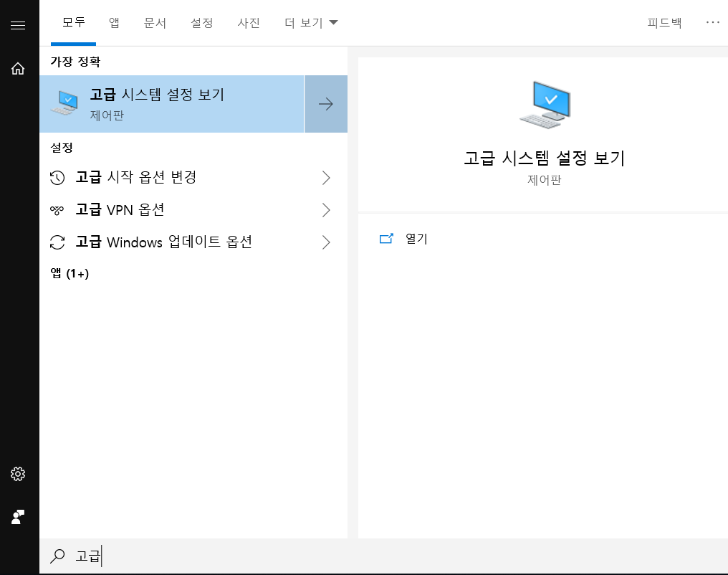This screenshot has width=728, height=575.
Task: Switch to the 문서 tab
Action: 155,22
